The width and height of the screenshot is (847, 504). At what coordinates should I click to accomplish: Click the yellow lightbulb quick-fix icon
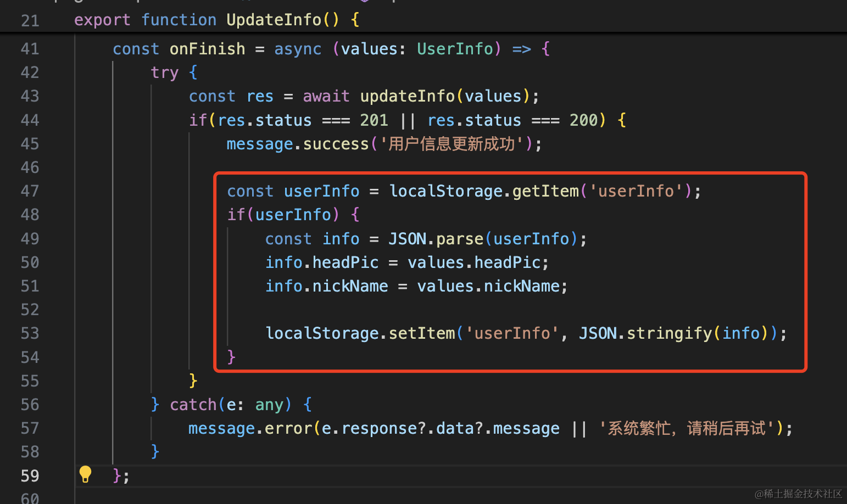85,474
